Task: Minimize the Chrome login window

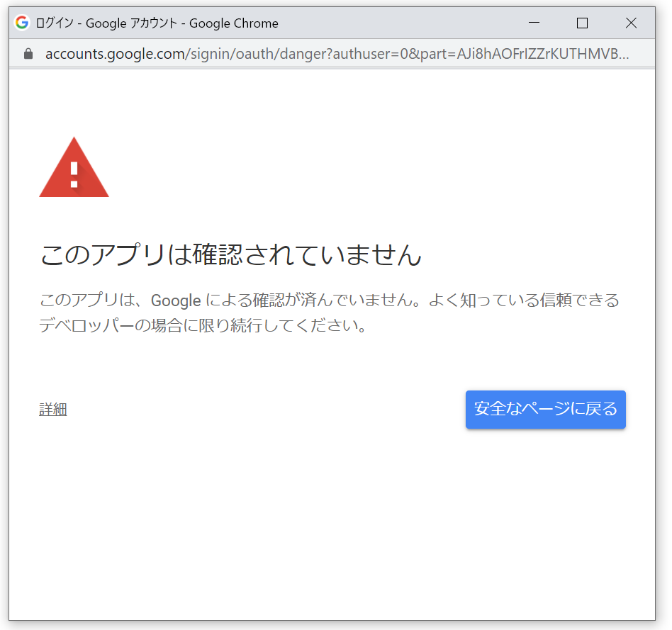Action: coord(534,23)
